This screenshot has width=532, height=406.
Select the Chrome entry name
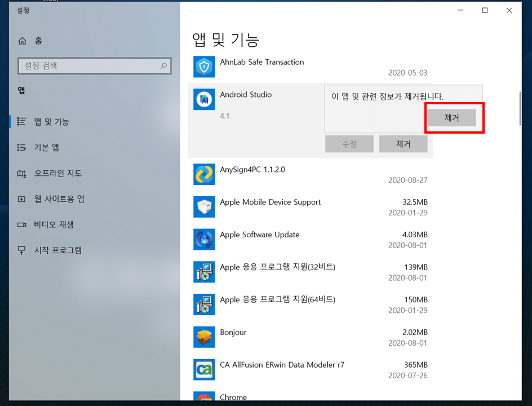point(233,397)
